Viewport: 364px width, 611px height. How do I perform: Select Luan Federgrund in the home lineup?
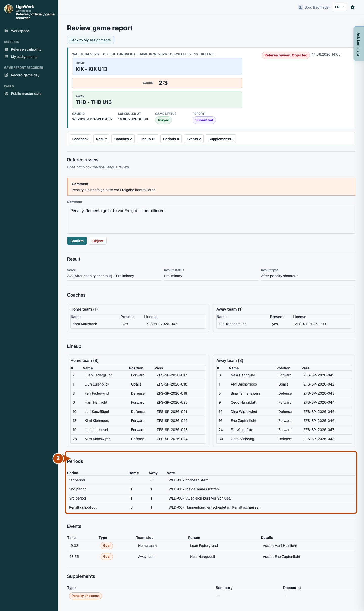pyautogui.click(x=99, y=375)
